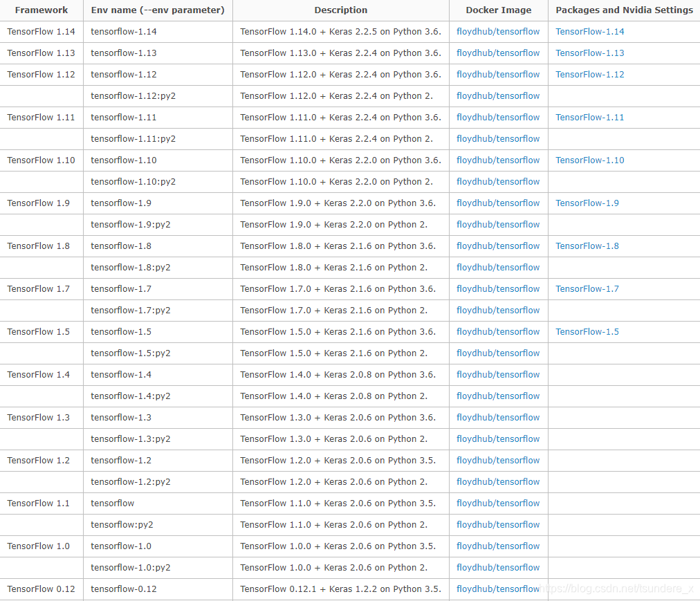
Task: Select env name tensorflow-1.3
Action: click(121, 418)
